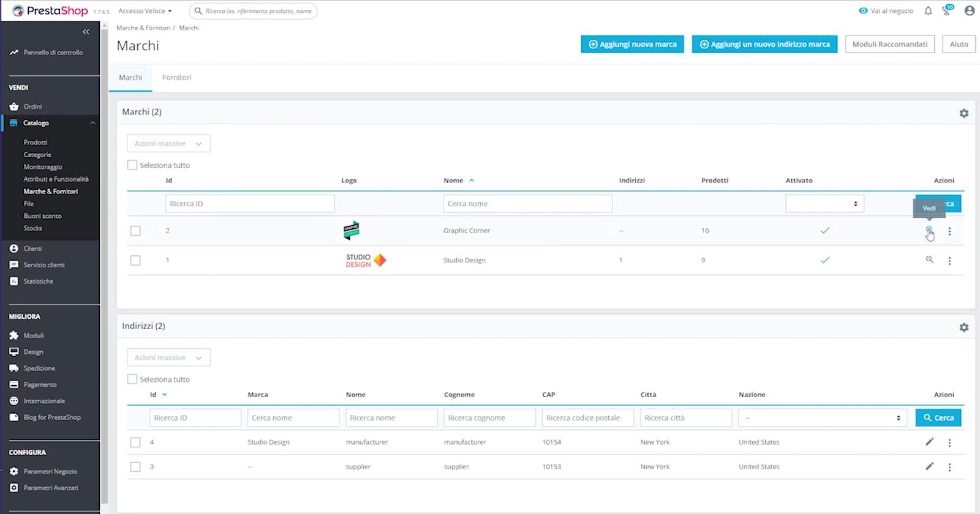Expand the Attivato filter dropdown

(824, 204)
